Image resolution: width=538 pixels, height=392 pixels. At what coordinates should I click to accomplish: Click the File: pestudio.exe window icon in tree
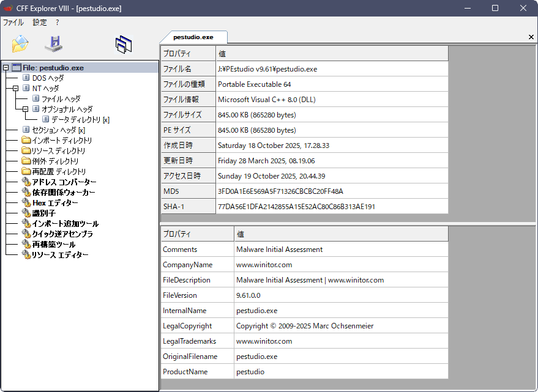click(x=17, y=67)
